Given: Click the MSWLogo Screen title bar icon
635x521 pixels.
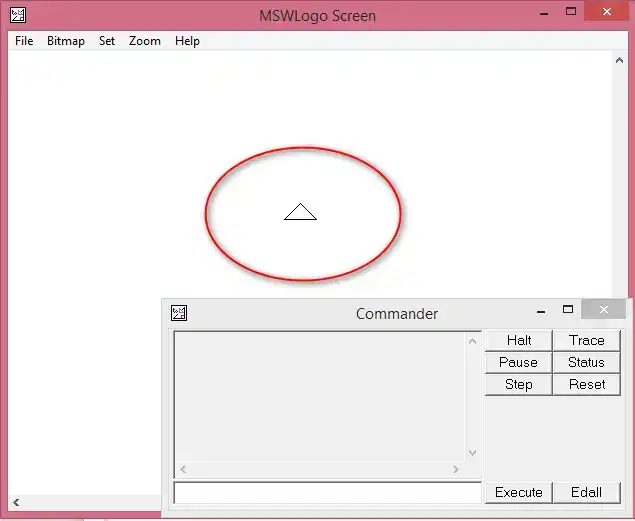Looking at the screenshot, I should pyautogui.click(x=18, y=15).
